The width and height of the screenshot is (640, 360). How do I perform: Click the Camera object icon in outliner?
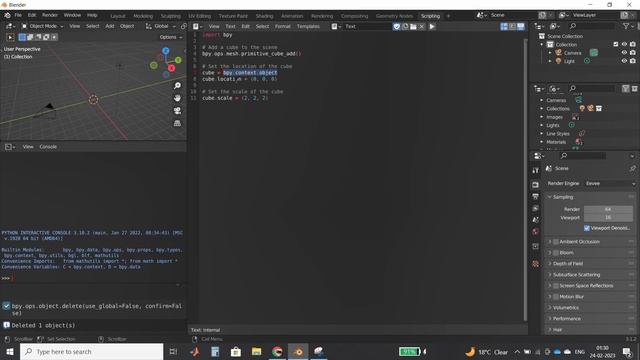(558, 53)
